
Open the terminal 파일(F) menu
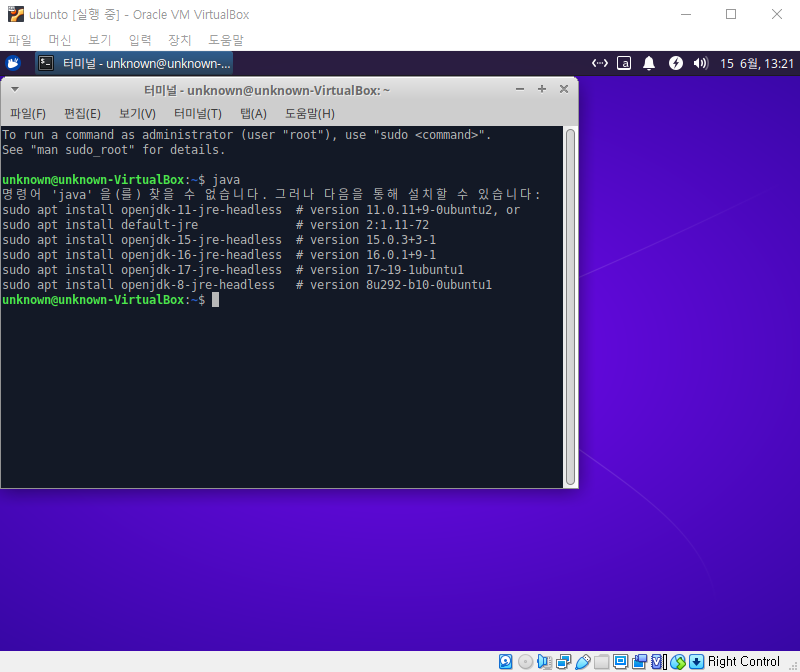(x=28, y=113)
